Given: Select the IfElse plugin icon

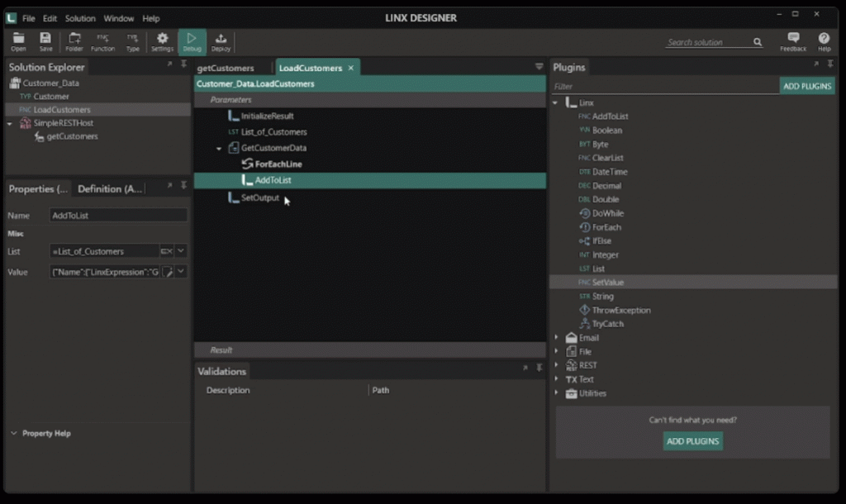Looking at the screenshot, I should tap(584, 241).
